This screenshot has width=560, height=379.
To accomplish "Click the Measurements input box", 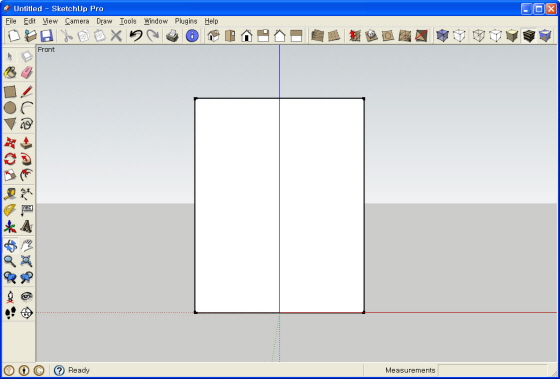I will pos(492,370).
